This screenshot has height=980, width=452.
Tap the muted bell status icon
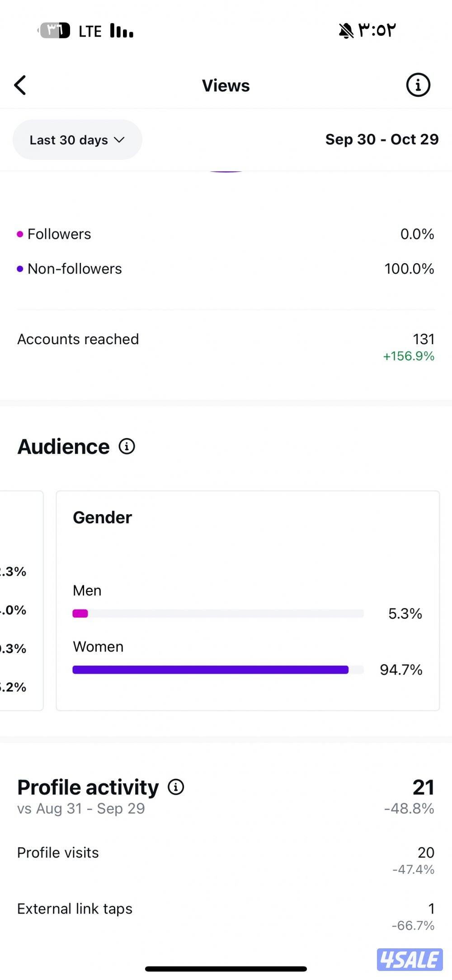coord(346,31)
